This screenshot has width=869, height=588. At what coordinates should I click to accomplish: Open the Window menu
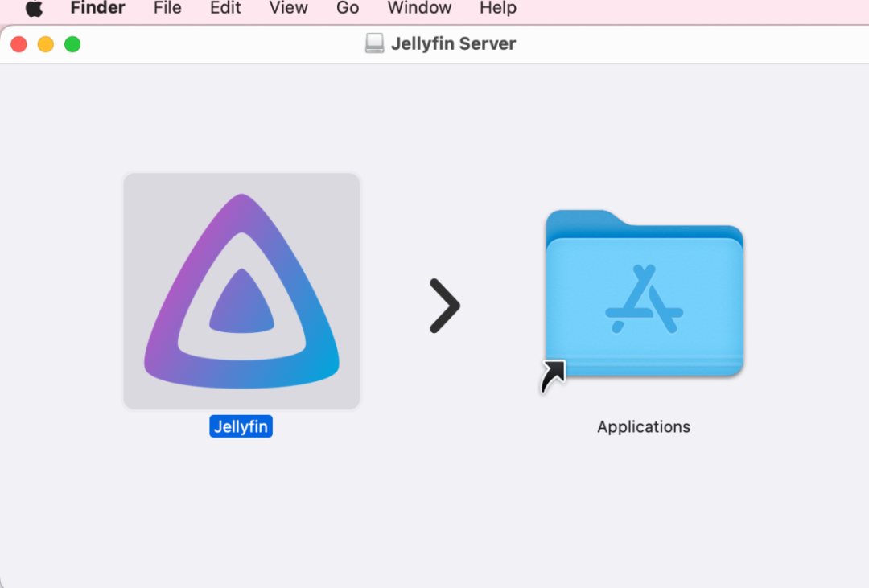click(x=419, y=8)
